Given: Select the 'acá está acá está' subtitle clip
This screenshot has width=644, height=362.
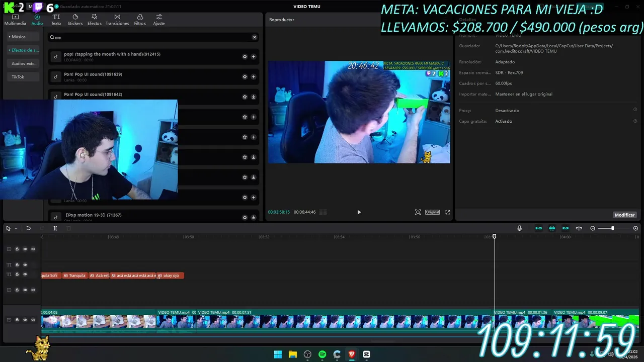Looking at the screenshot, I should (133, 276).
